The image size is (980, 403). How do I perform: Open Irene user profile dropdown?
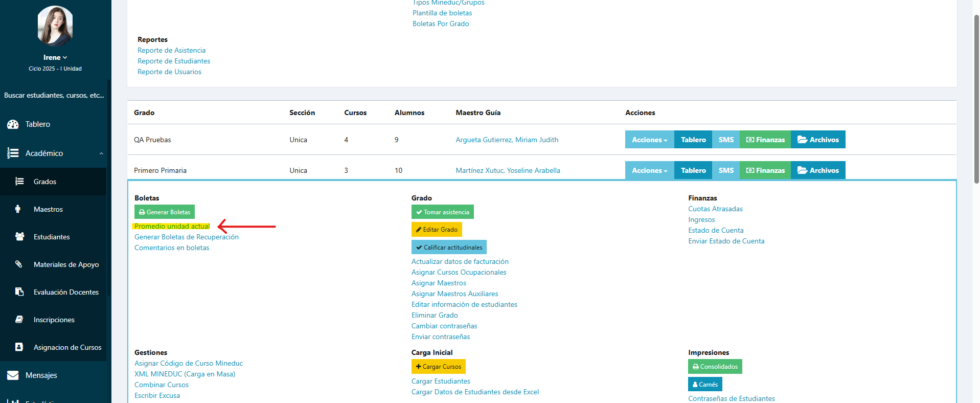tap(55, 57)
